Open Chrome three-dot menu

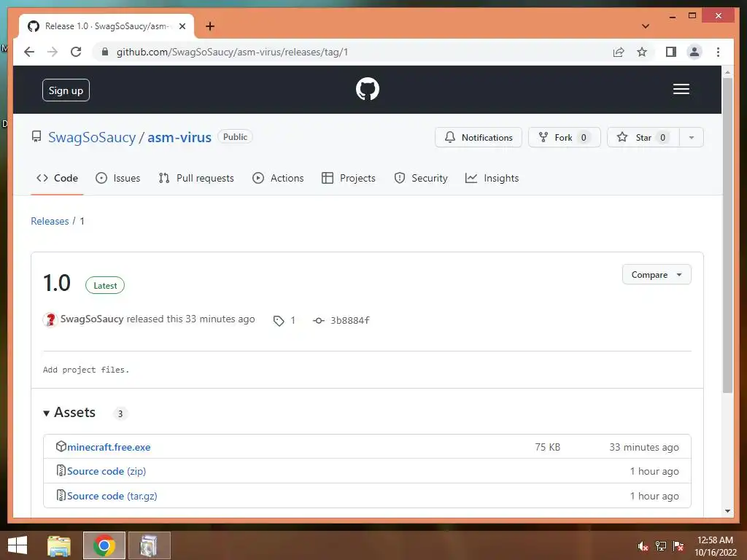click(718, 52)
